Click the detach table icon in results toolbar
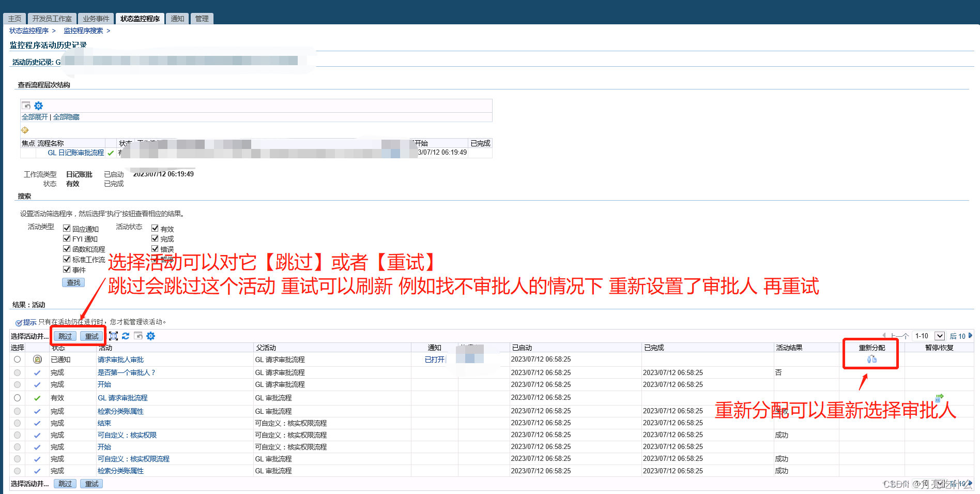 pyautogui.click(x=114, y=336)
